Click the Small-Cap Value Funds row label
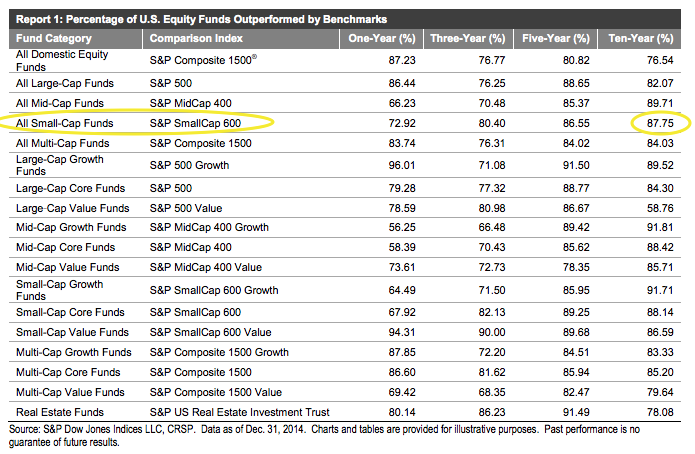The image size is (695, 454). click(x=70, y=331)
